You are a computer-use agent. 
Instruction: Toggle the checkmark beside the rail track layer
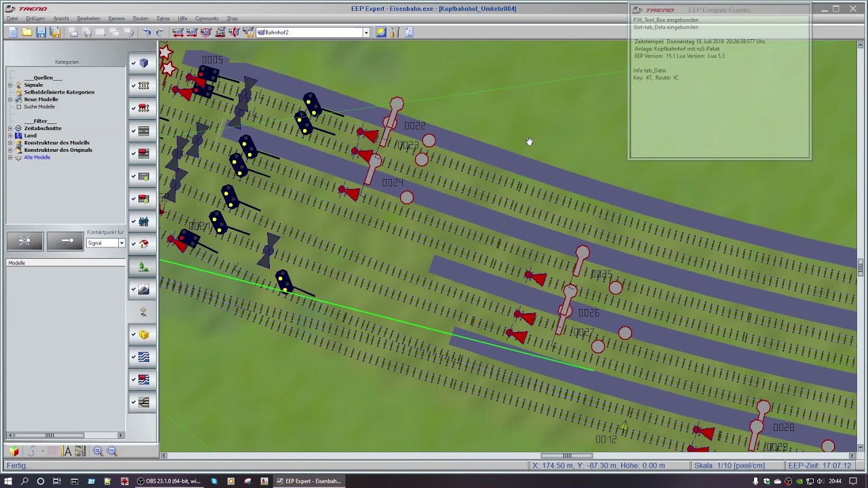(134, 86)
